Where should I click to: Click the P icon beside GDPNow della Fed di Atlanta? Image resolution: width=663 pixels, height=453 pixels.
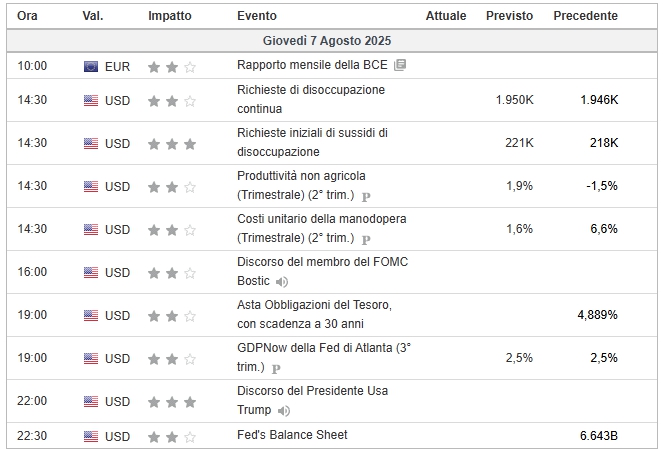[x=276, y=369]
